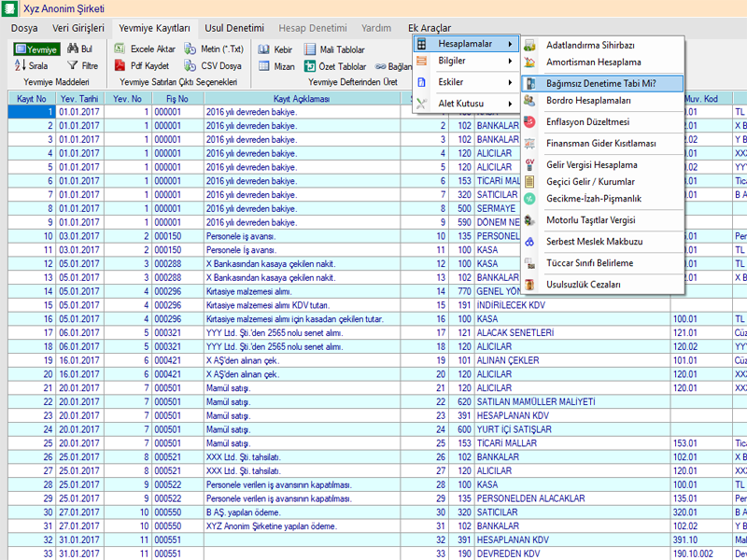Click the Kayıt Açıklaması column header
Screen dimensions: 747x560
point(307,98)
